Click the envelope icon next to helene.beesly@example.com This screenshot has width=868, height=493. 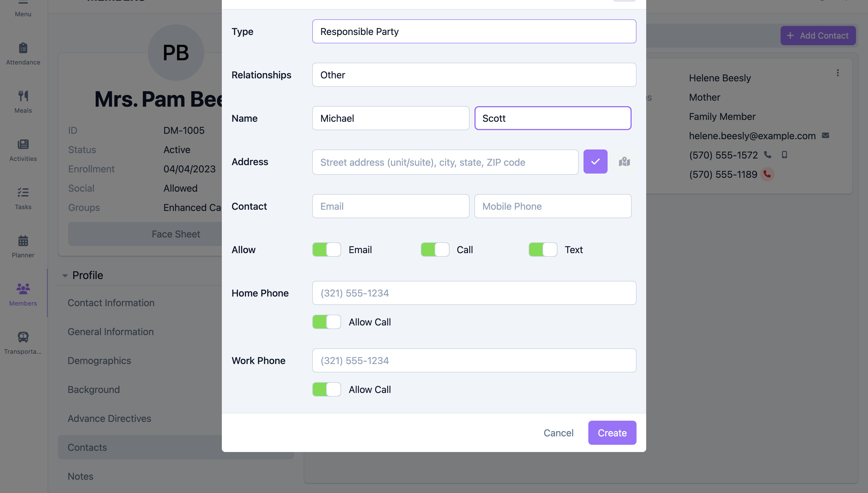coord(825,135)
